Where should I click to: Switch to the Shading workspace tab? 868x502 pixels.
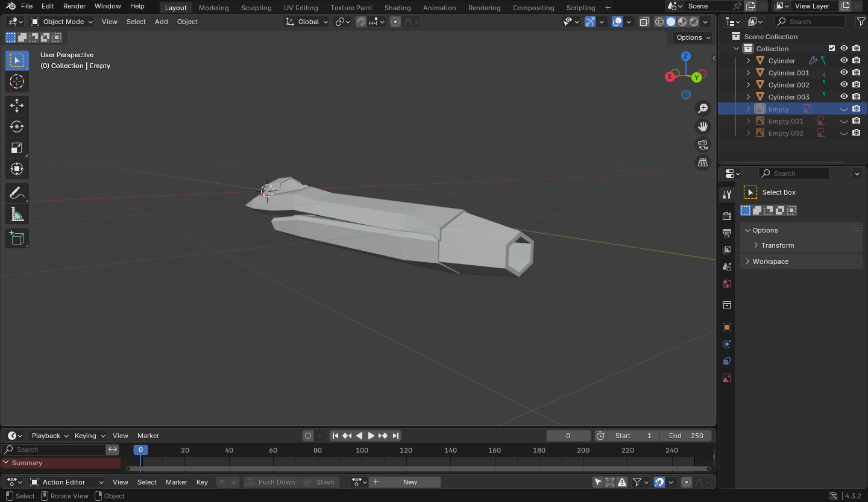pos(397,8)
